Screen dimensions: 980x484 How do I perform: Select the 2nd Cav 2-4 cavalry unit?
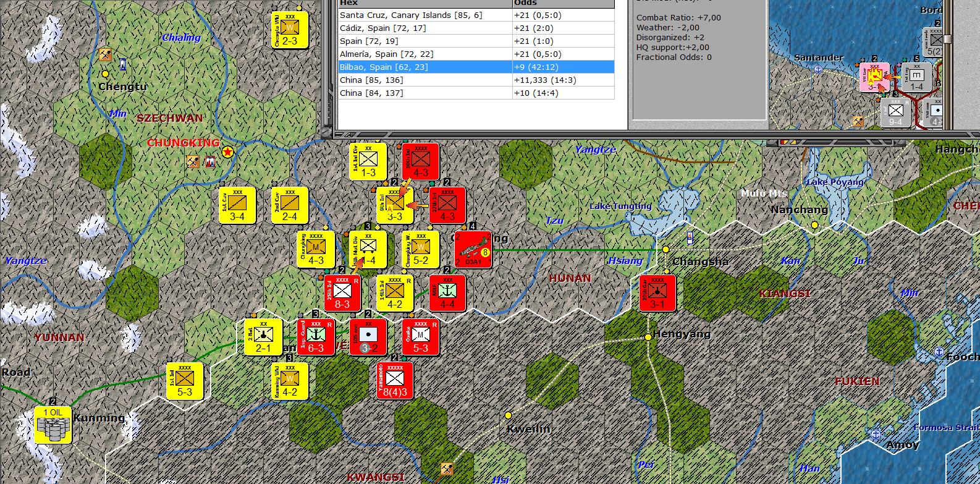pos(290,205)
